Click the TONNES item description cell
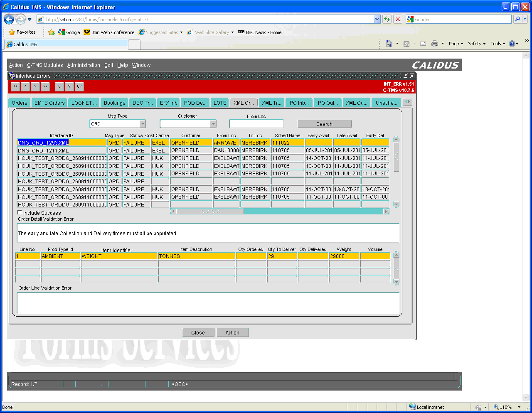 click(196, 256)
